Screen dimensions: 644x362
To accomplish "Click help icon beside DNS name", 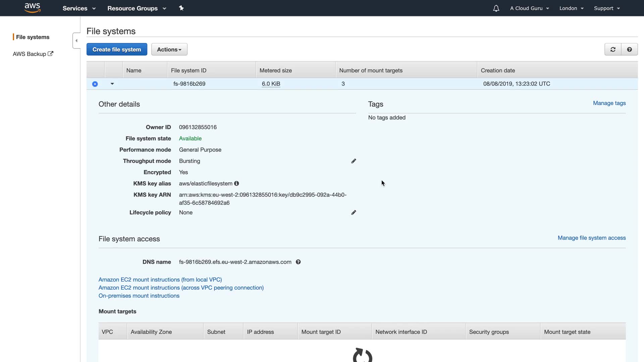I will 298,262.
